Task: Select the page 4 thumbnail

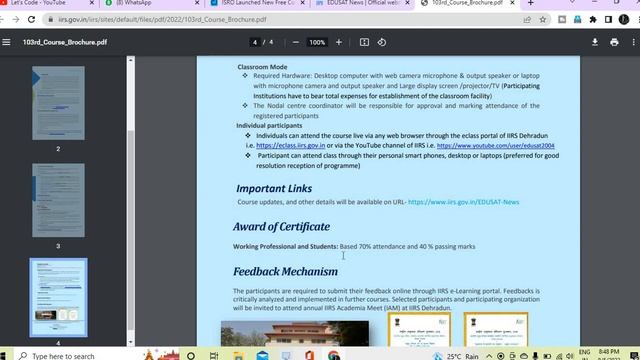Action: click(x=58, y=298)
